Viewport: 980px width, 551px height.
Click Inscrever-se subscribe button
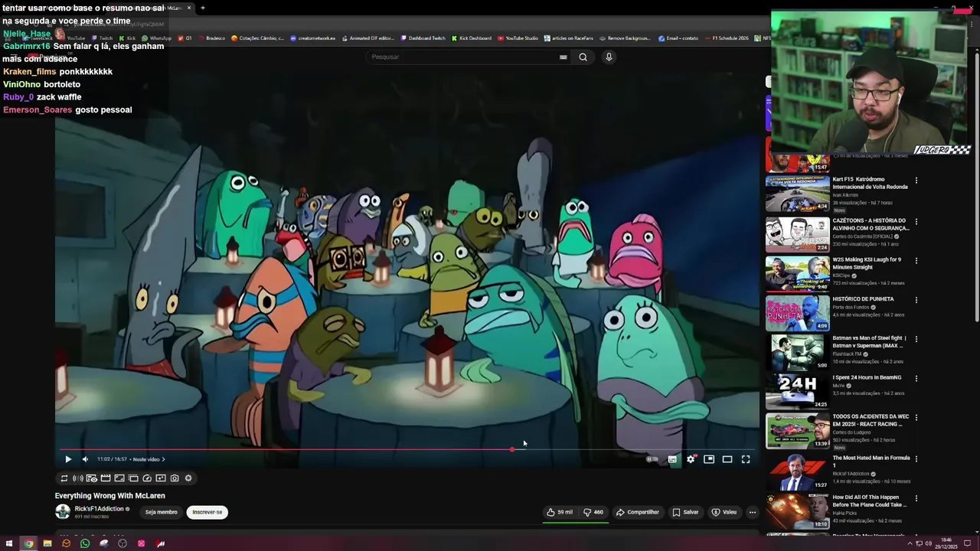pos(207,512)
